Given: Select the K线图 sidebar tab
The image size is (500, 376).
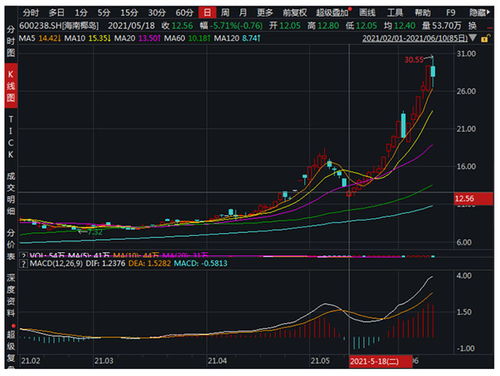Looking at the screenshot, I should pos(11,86).
